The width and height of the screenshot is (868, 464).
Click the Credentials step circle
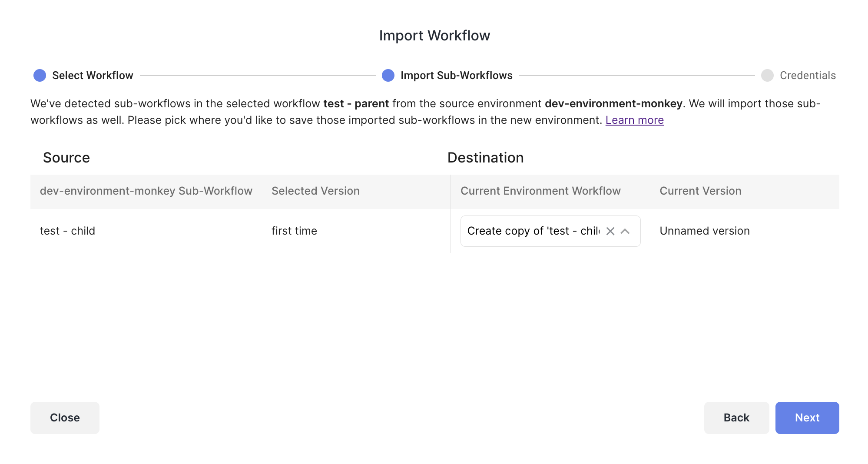(767, 75)
